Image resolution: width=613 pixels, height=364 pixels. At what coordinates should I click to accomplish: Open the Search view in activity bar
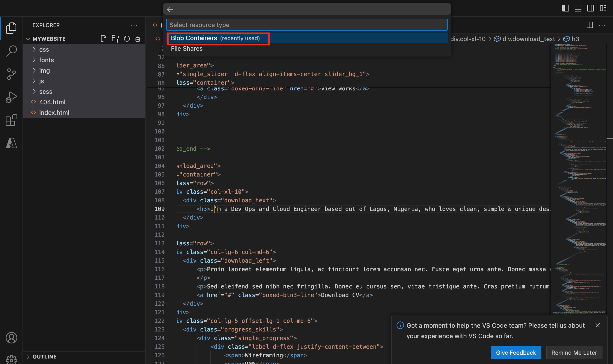pos(11,51)
